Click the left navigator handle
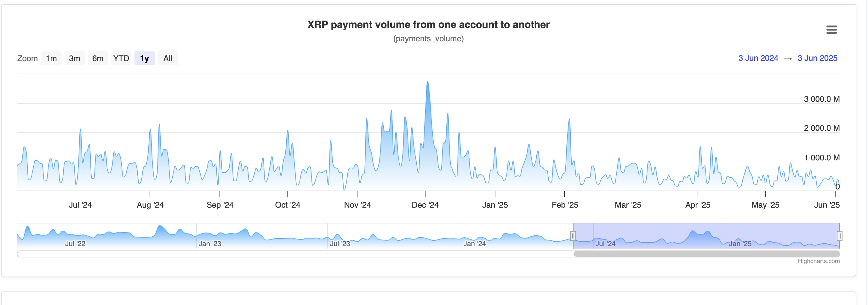868x305 pixels. pos(573,236)
